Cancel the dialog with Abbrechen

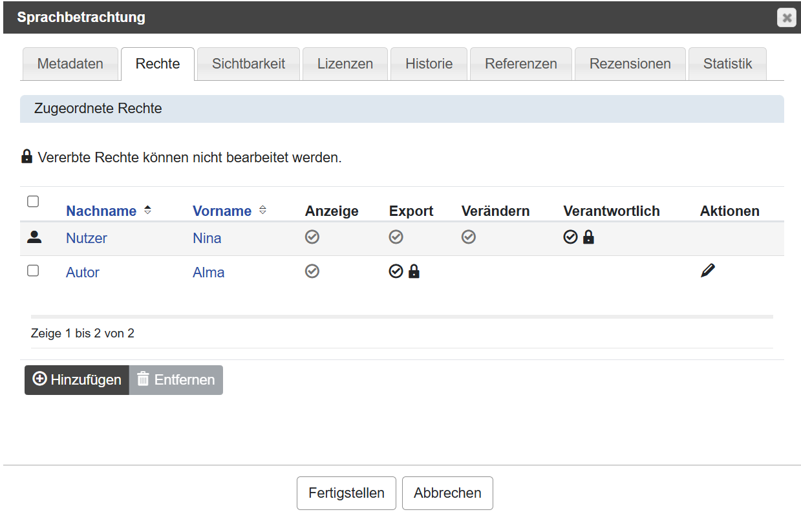pyautogui.click(x=447, y=493)
